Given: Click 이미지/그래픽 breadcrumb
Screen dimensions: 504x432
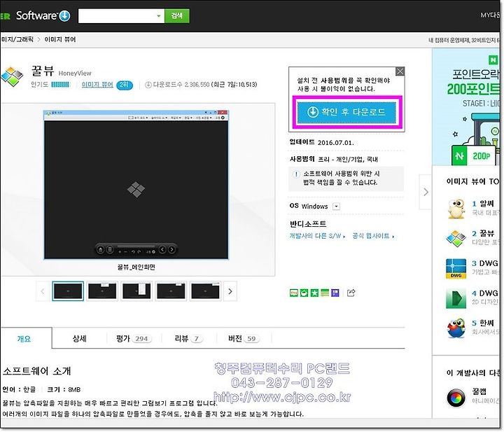Looking at the screenshot, I should coord(17,39).
